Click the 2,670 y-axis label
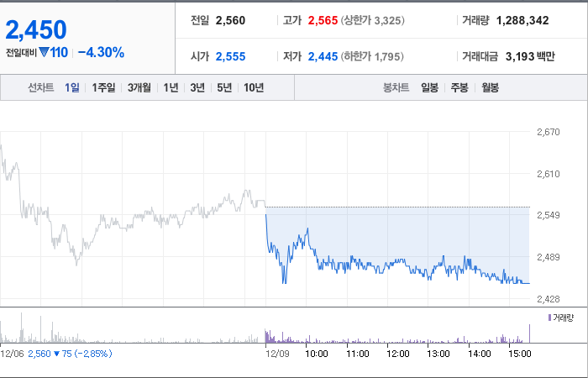The image size is (588, 378). click(x=549, y=132)
